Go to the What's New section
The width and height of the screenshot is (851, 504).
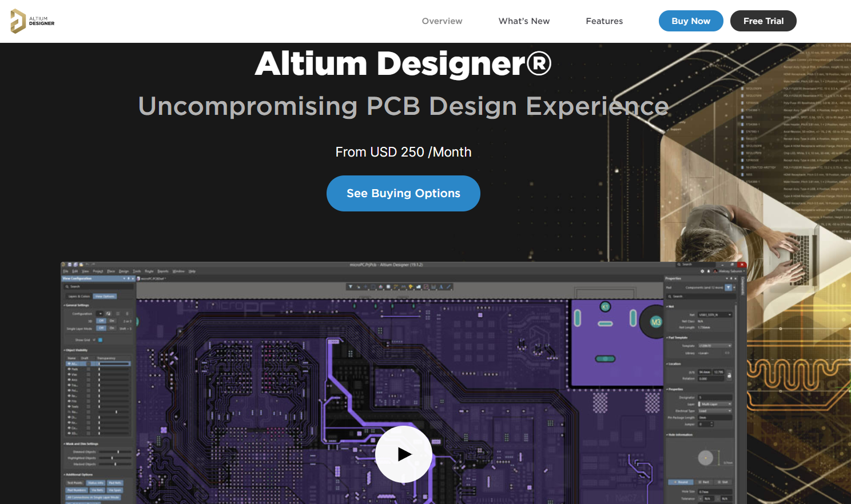tap(524, 21)
